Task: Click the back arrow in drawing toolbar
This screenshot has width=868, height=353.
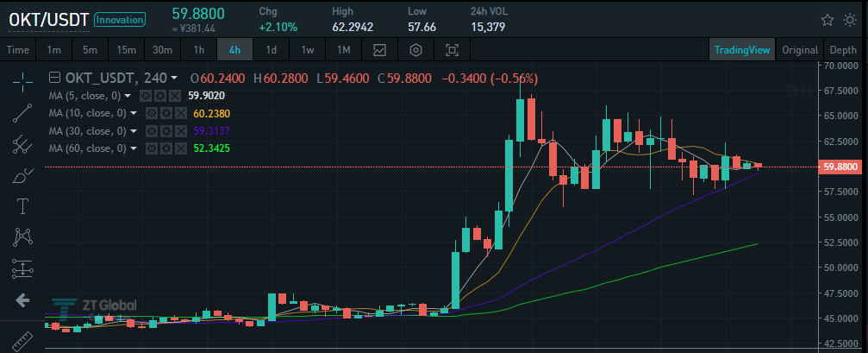Action: click(22, 300)
